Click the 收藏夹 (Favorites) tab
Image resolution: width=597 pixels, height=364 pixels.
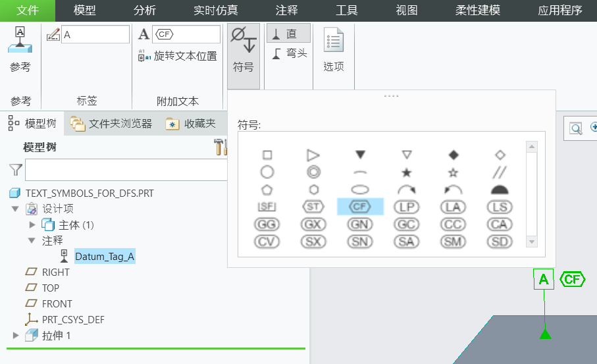click(x=191, y=124)
